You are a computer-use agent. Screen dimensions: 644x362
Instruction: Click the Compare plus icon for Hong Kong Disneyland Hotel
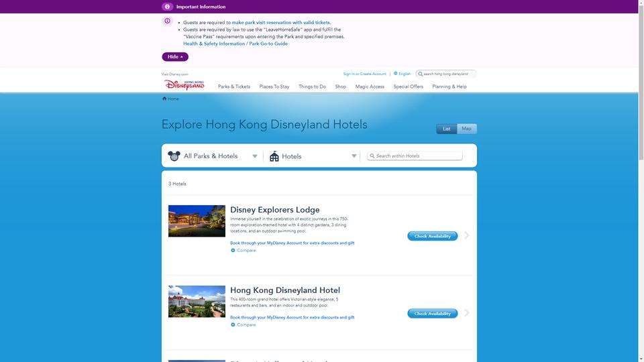pyautogui.click(x=233, y=324)
